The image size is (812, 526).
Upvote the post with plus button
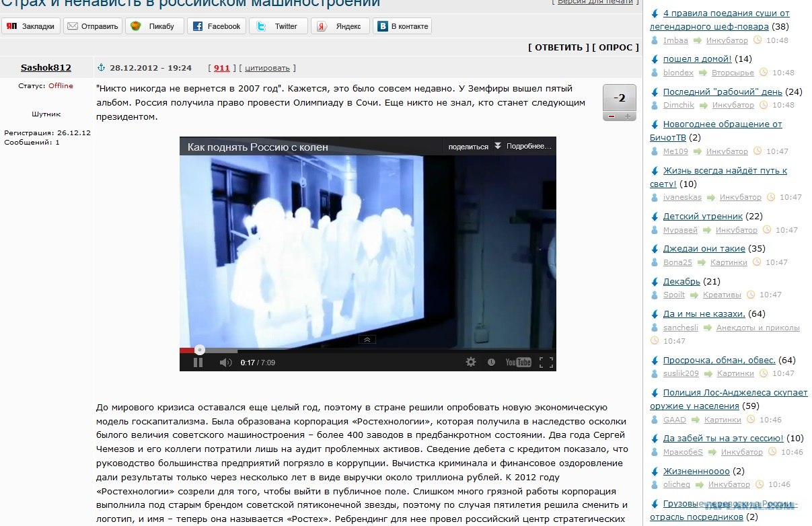click(628, 116)
